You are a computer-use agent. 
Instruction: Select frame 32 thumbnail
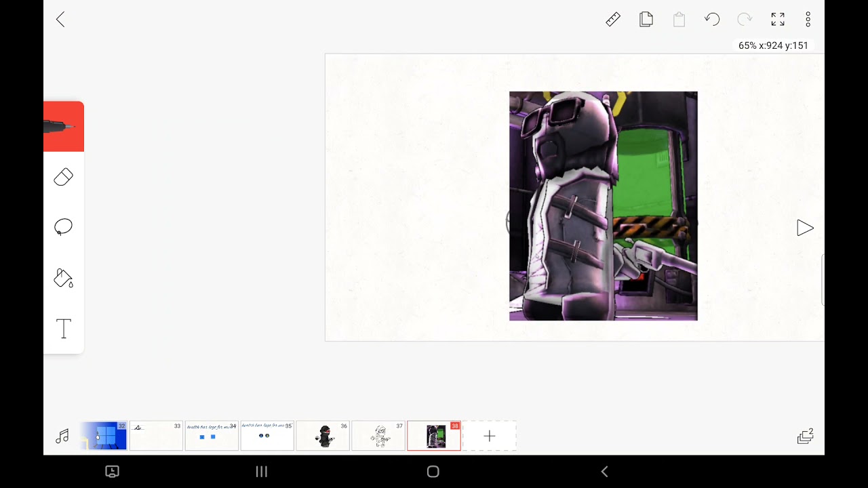[x=103, y=436]
